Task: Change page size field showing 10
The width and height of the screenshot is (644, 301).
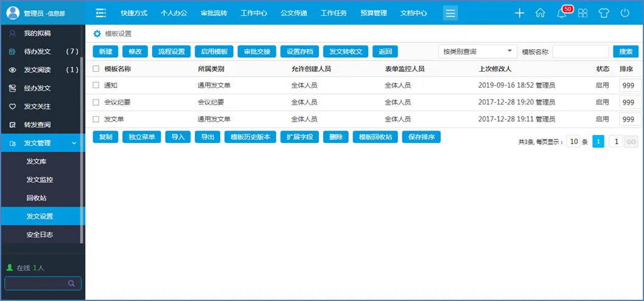Action: click(x=573, y=142)
